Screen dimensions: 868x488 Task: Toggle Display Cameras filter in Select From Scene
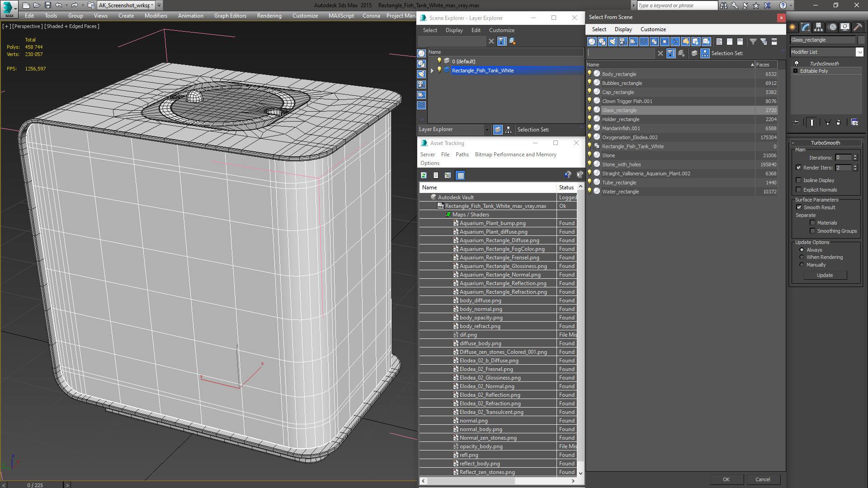[x=623, y=42]
